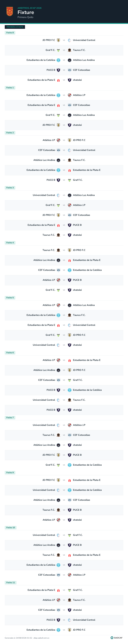Select the Fecha 8 label

point(10,33)
